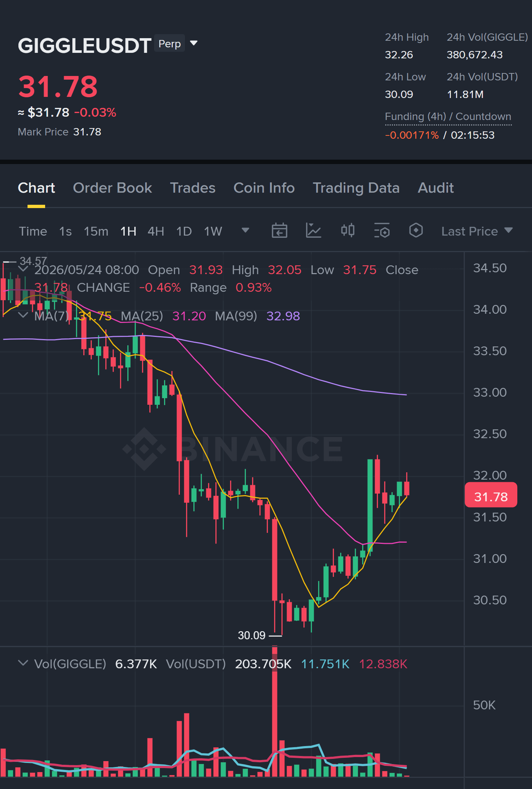Tap the funding rate -0.00171%
532x789 pixels.
[x=412, y=135]
